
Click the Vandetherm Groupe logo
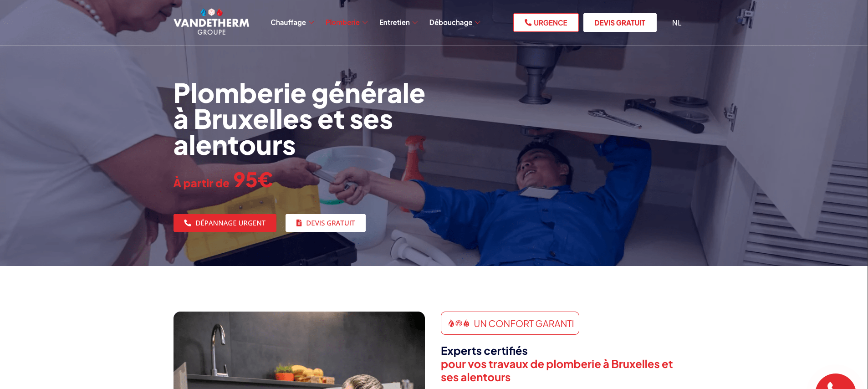[x=211, y=22]
